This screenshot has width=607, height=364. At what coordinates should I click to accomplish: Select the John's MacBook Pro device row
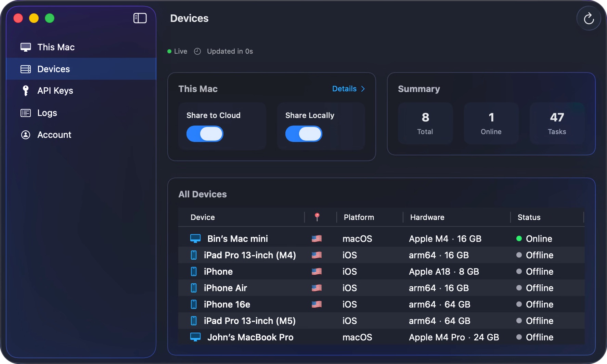[x=250, y=337]
